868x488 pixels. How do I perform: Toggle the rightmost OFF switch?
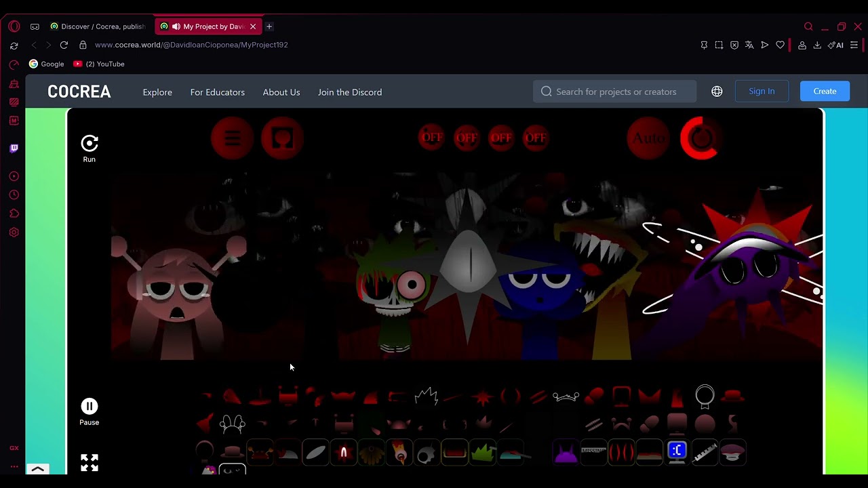pos(536,138)
